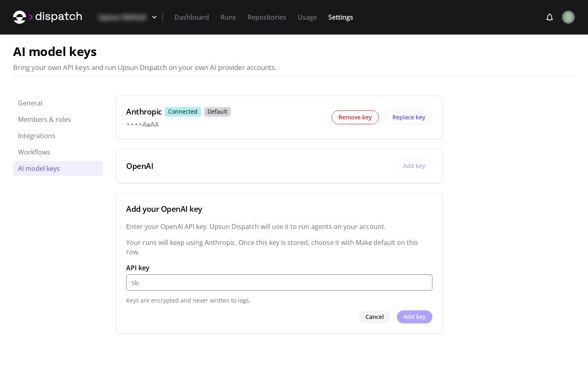This screenshot has width=588, height=368.
Task: Open the notifications bell
Action: (550, 17)
